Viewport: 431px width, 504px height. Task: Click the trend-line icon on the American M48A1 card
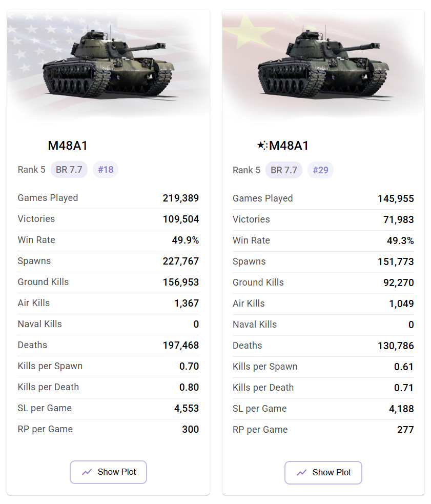(87, 472)
